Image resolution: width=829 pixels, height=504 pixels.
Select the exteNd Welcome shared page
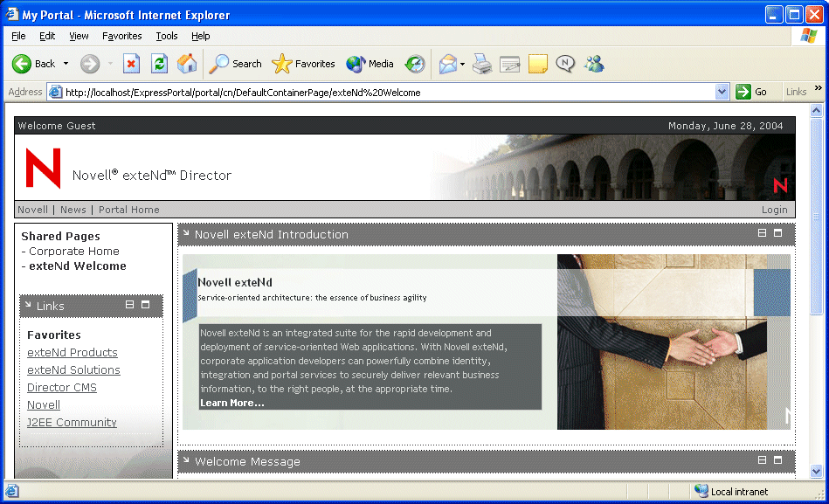point(78,266)
